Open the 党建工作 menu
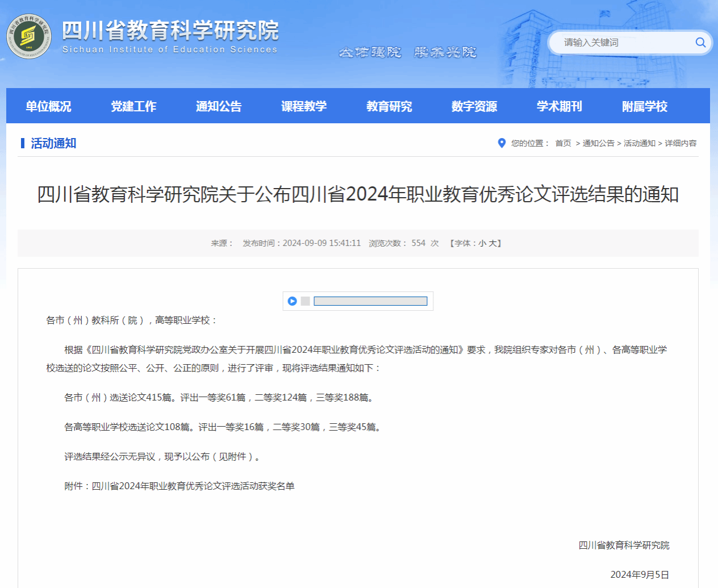Viewport: 718px width, 588px height. click(x=133, y=106)
